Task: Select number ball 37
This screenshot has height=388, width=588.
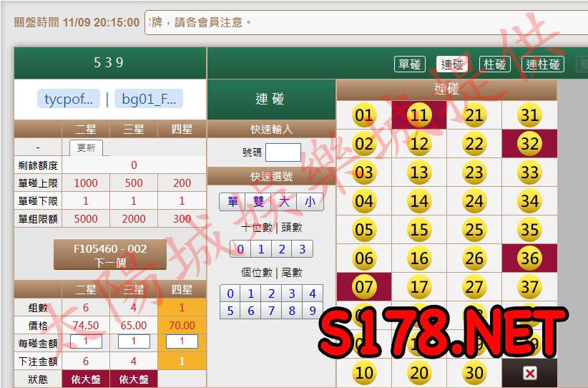Action: [x=529, y=286]
